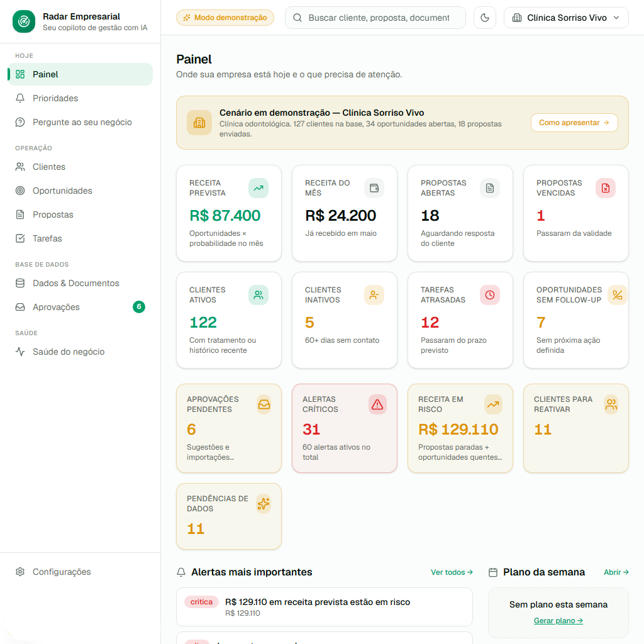Click the phone-off icon on Oportunidades sem Follow-up

coord(618,295)
